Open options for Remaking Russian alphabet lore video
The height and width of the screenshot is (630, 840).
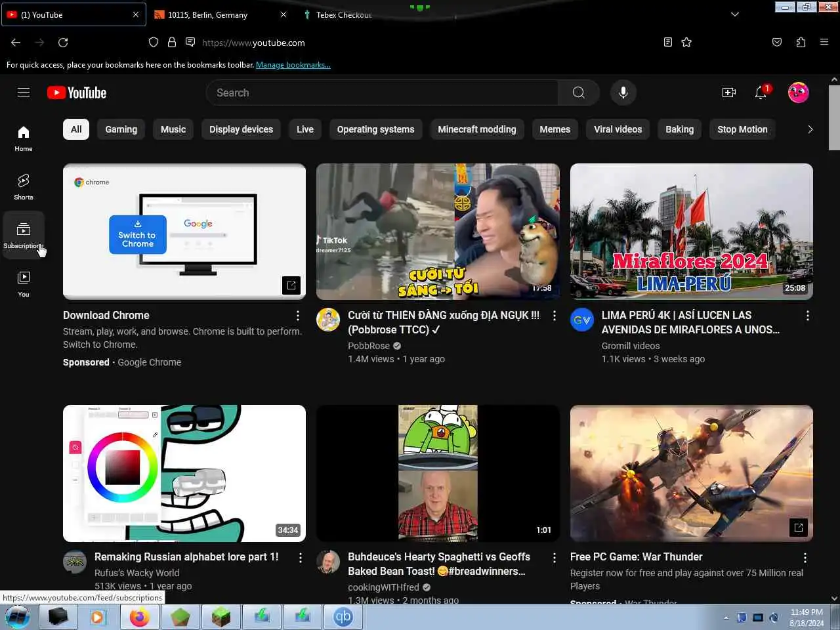[301, 557]
